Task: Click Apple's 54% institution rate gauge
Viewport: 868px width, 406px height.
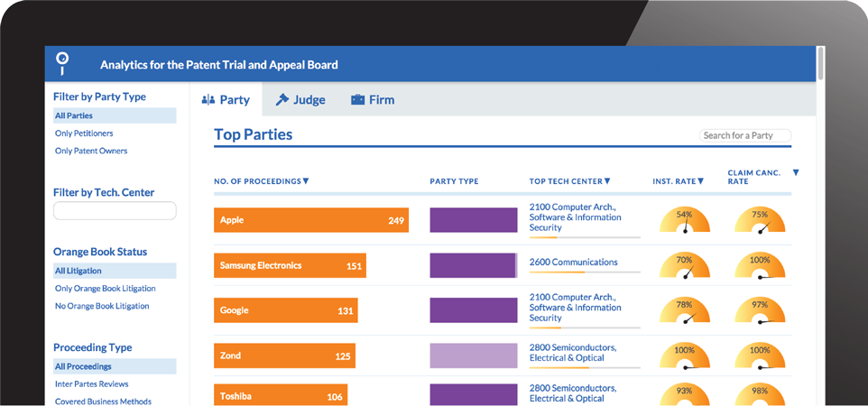Action: [685, 221]
